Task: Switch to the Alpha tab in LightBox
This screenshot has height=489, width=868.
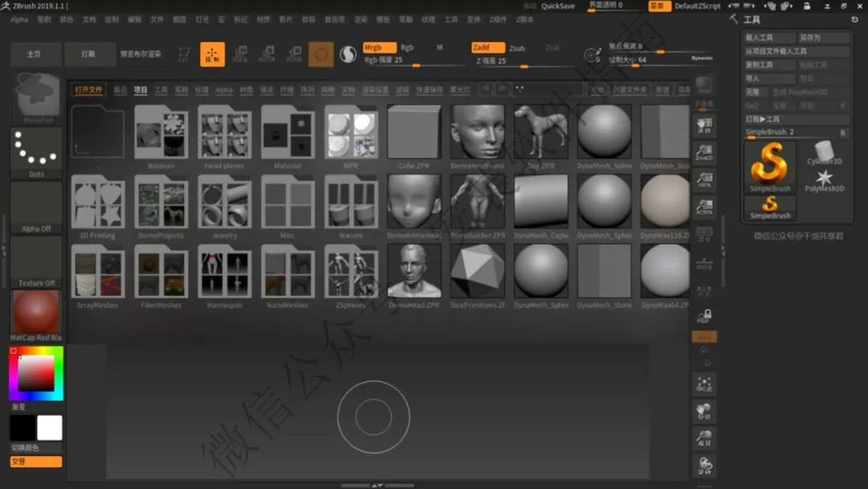Action: tap(223, 89)
